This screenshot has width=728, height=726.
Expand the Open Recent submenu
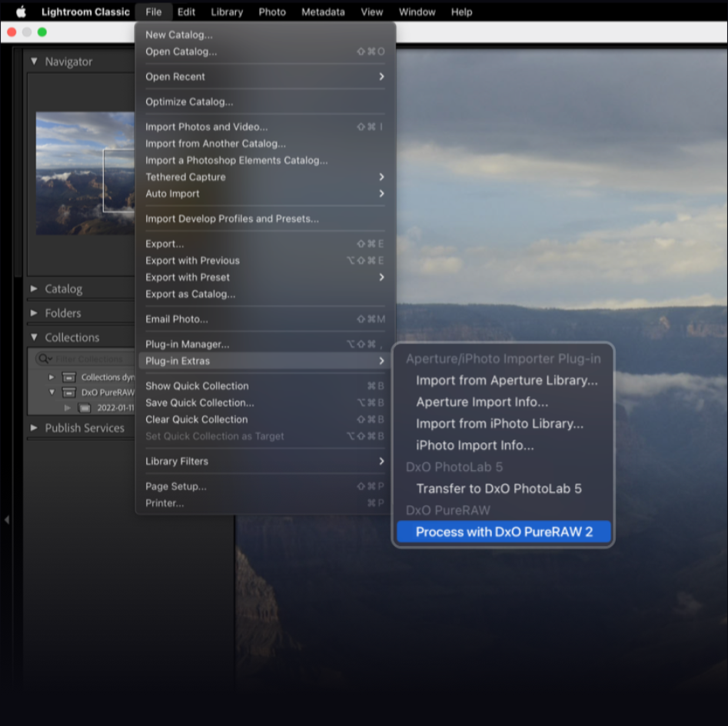pyautogui.click(x=265, y=77)
